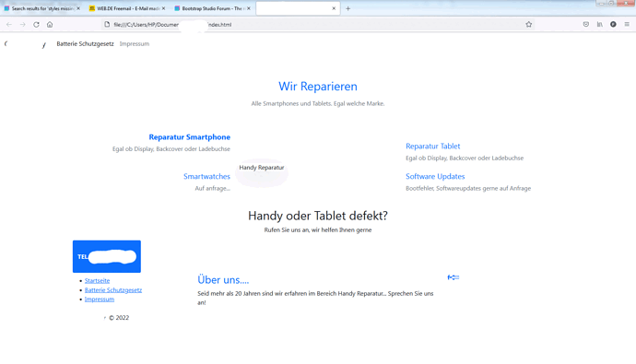Click the 'Reparatur Tablet' heading
The height and width of the screenshot is (364, 636).
pos(433,146)
